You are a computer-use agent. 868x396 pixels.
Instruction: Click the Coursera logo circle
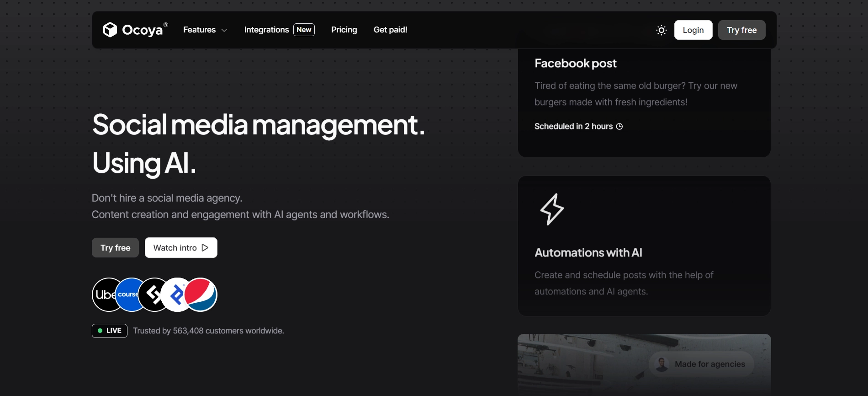(129, 295)
